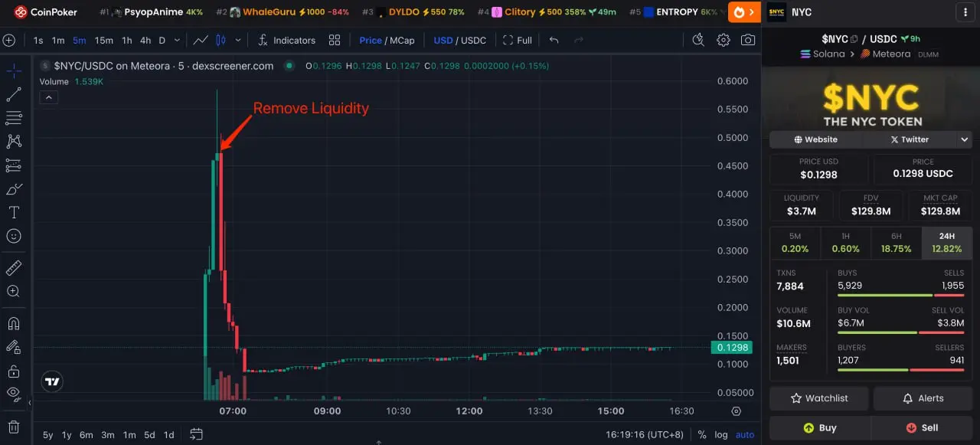
Task: Select the crosshair cursor tool
Action: coord(13,70)
